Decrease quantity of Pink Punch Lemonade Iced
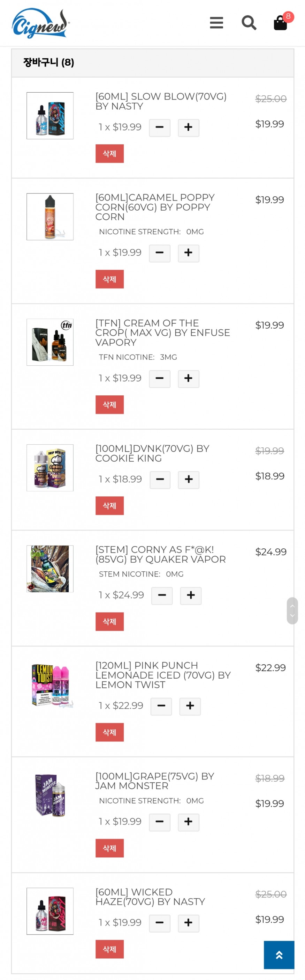The image size is (305, 980). tap(161, 706)
